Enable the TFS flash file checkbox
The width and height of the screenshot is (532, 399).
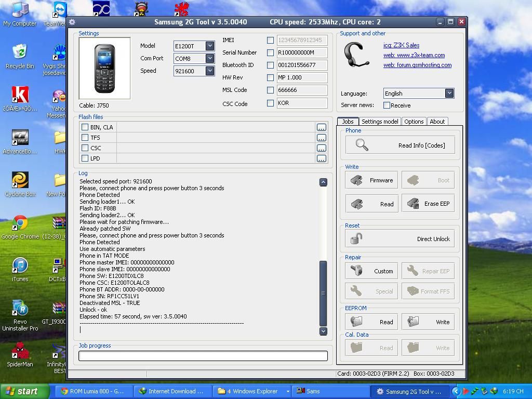pos(85,137)
